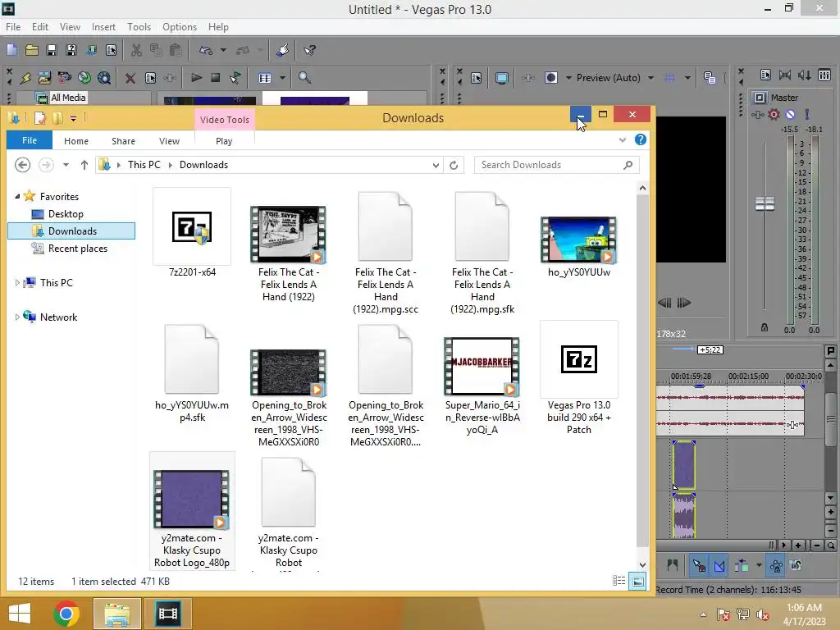The height and width of the screenshot is (630, 840).
Task: Click the Import Media lightning icon
Action: (x=25, y=78)
